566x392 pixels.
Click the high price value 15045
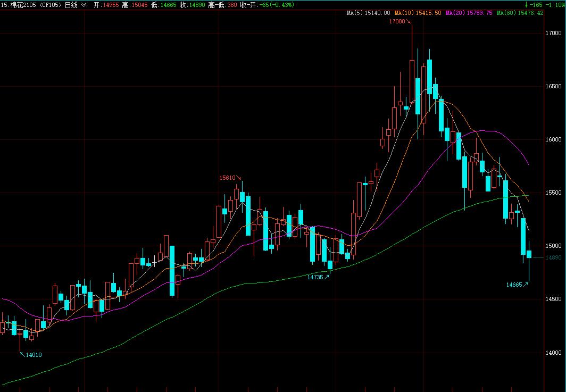click(x=139, y=5)
